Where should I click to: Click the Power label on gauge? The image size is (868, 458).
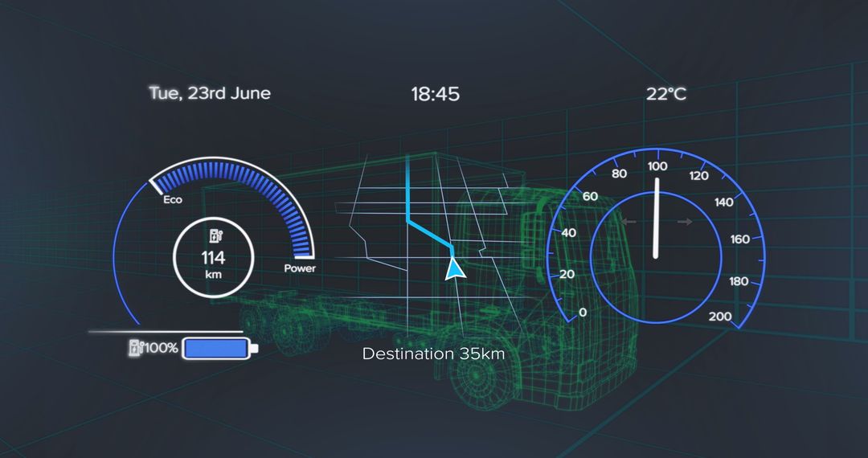[300, 268]
